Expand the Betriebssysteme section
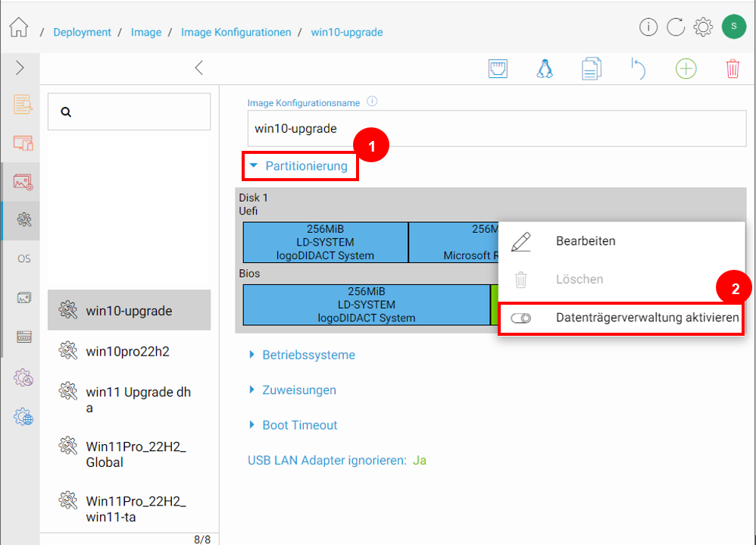756x545 pixels. click(302, 355)
